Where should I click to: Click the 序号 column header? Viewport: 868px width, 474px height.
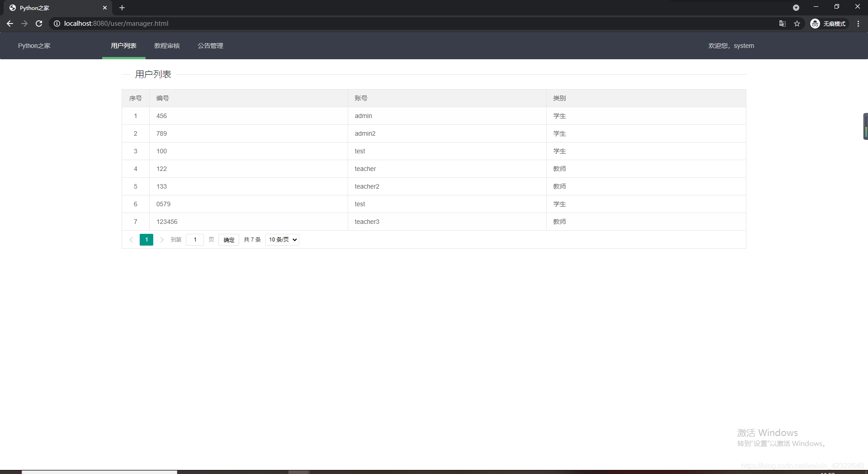(x=136, y=98)
